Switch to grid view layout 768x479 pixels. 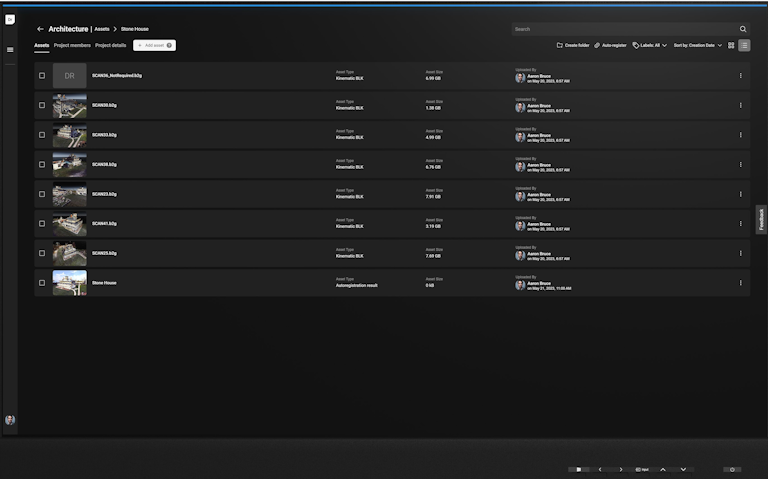(731, 45)
